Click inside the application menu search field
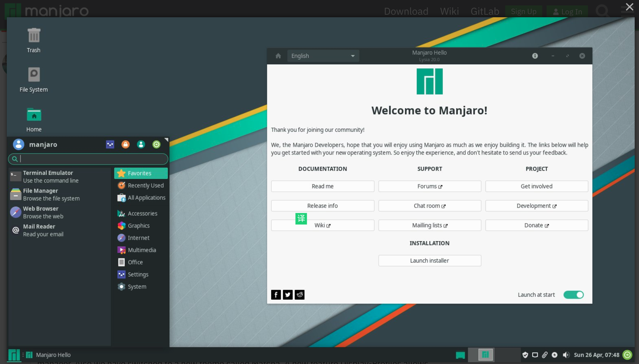Viewport: 639px width, 364px height. (88, 159)
